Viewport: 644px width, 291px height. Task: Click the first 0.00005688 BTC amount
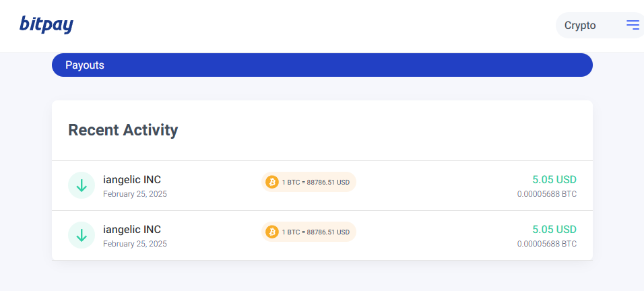coord(546,194)
